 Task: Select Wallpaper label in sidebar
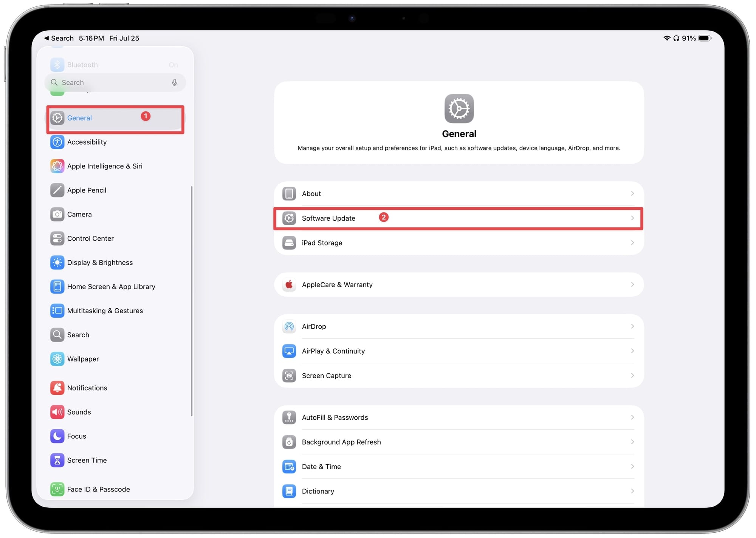83,359
